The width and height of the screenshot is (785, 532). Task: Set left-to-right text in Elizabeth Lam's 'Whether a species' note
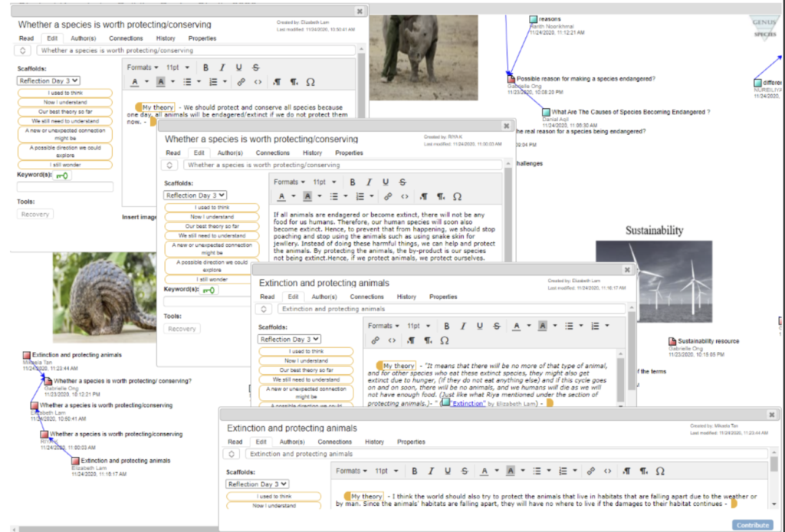pyautogui.click(x=277, y=82)
